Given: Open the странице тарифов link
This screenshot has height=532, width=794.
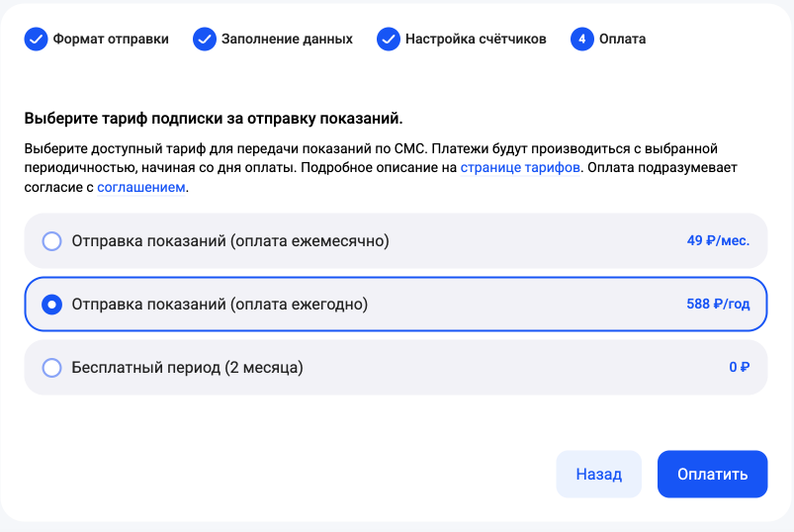Looking at the screenshot, I should [520, 168].
